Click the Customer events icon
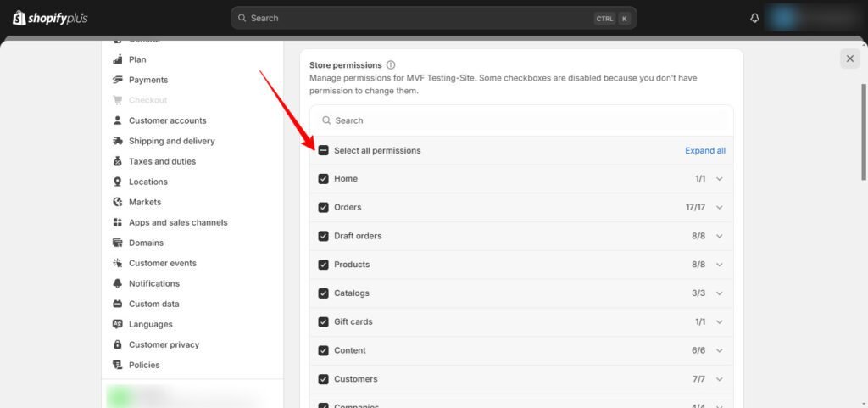868x408 pixels. tap(117, 263)
